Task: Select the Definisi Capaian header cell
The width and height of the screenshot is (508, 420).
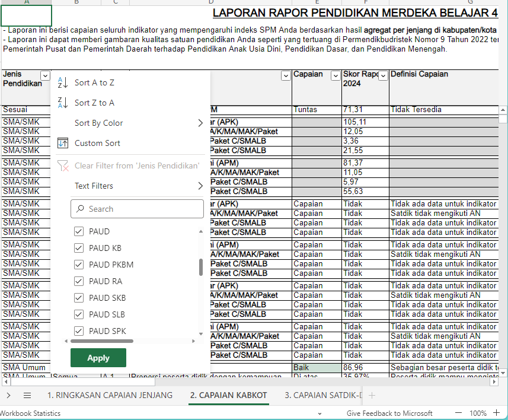Action: 443,87
